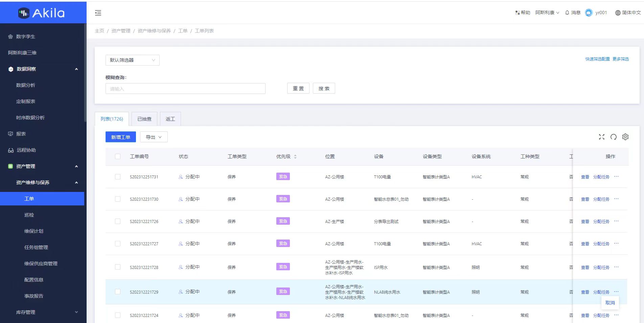Open the 阿斯利康 organization dropdown

pos(547,13)
